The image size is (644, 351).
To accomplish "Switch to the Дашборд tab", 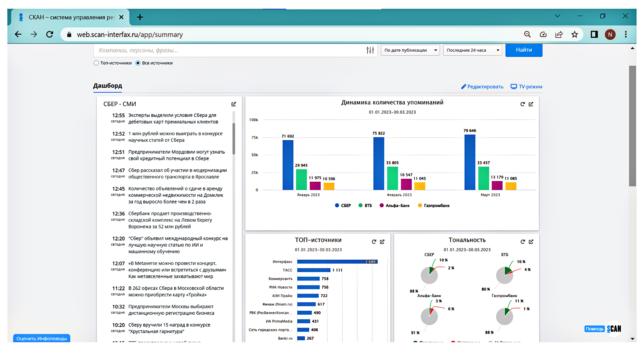I will point(107,86).
